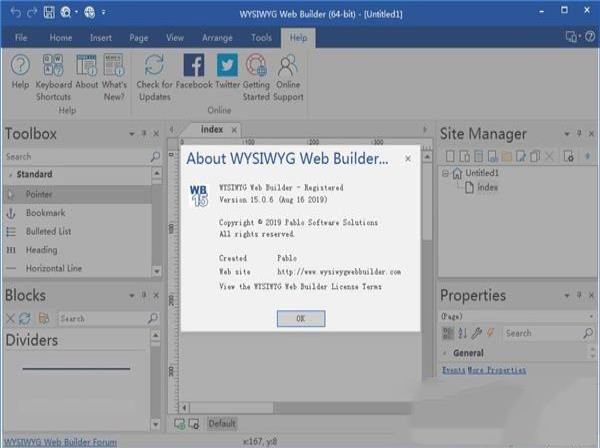Close the Toolbox panel

coord(156,134)
